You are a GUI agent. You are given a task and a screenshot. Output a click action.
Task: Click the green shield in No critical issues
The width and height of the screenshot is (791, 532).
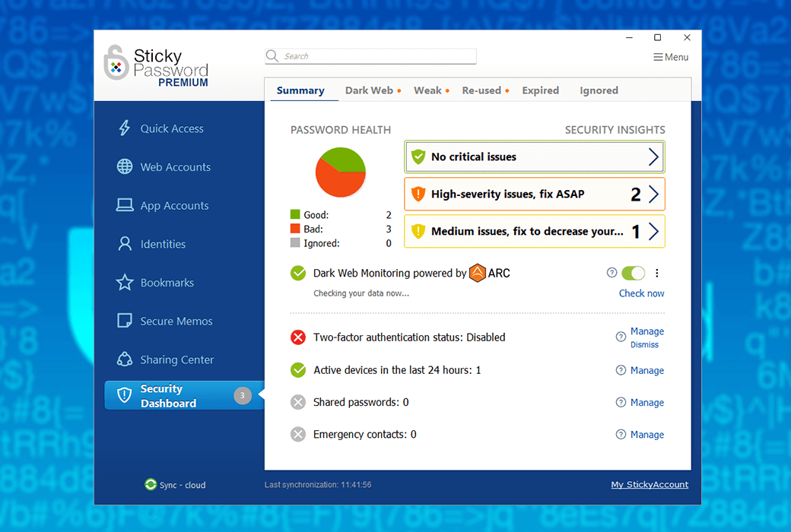(x=418, y=157)
